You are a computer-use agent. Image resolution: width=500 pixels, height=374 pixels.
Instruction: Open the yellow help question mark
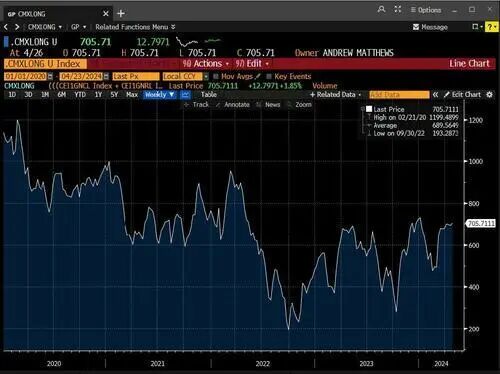pos(492,27)
